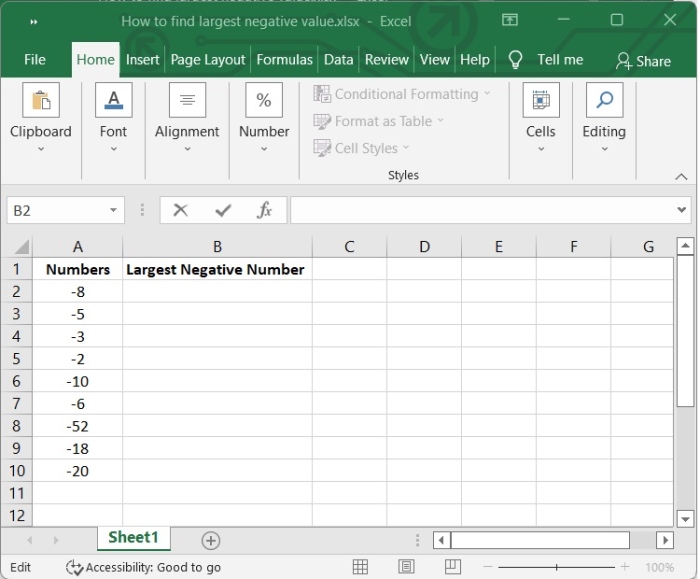
Task: Click the 100% zoom level
Action: point(659,567)
